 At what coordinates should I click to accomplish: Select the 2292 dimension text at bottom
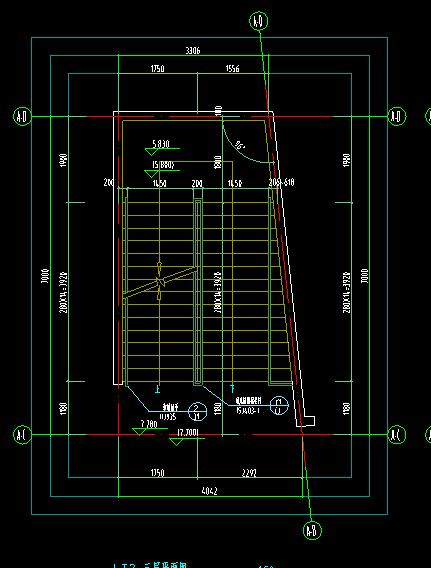pos(249,473)
